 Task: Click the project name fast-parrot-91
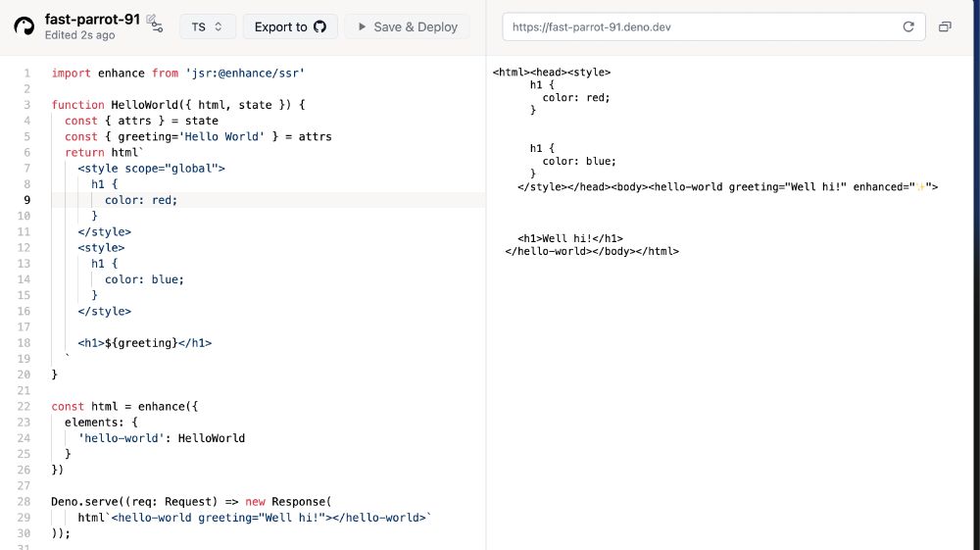92,20
